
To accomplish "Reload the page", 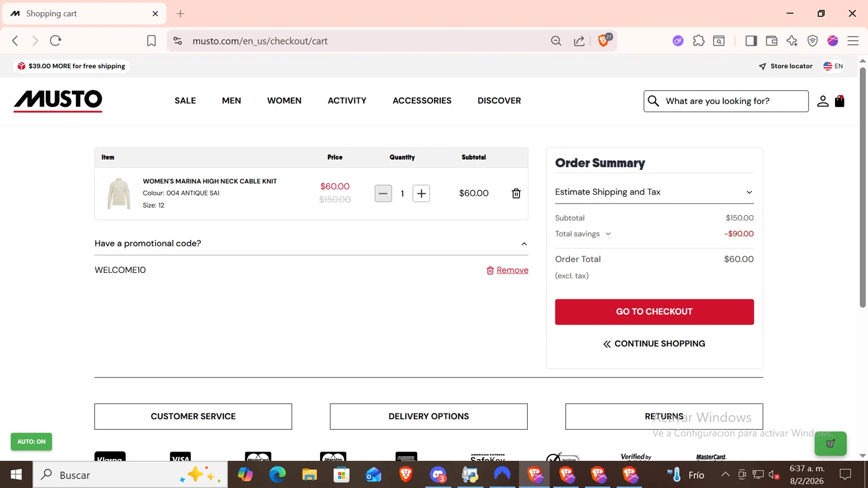I will tap(56, 40).
